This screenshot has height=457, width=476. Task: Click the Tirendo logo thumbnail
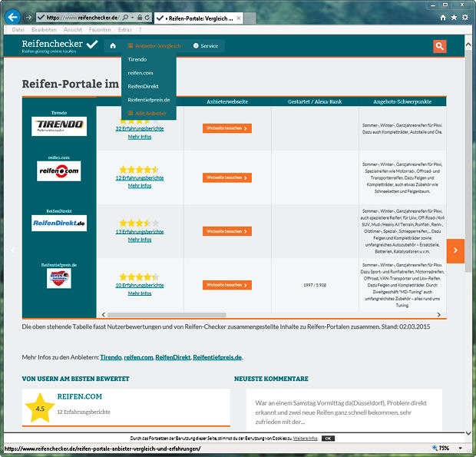point(59,126)
